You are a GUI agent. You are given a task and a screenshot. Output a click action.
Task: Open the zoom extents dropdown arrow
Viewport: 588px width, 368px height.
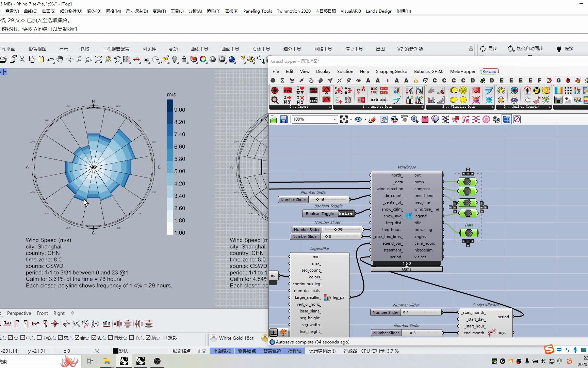pos(351,120)
